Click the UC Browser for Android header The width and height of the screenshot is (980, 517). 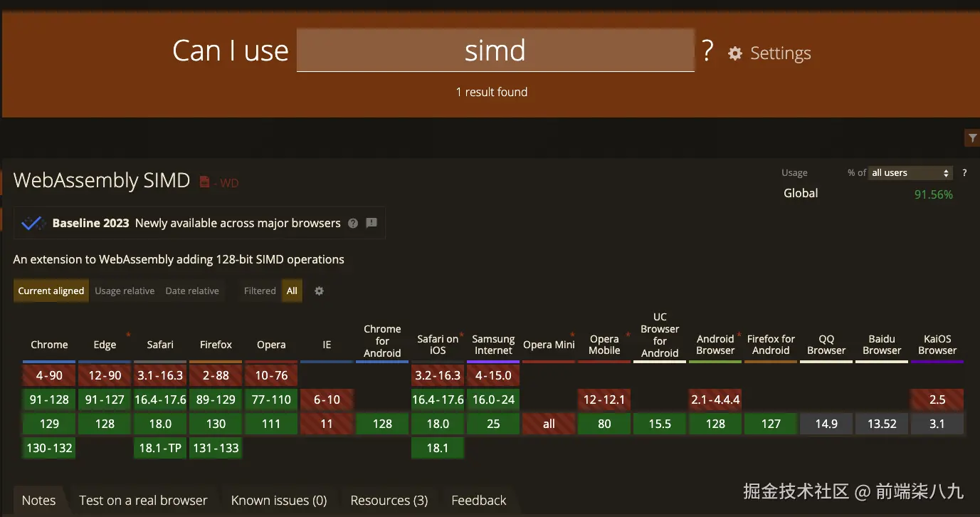pyautogui.click(x=660, y=335)
